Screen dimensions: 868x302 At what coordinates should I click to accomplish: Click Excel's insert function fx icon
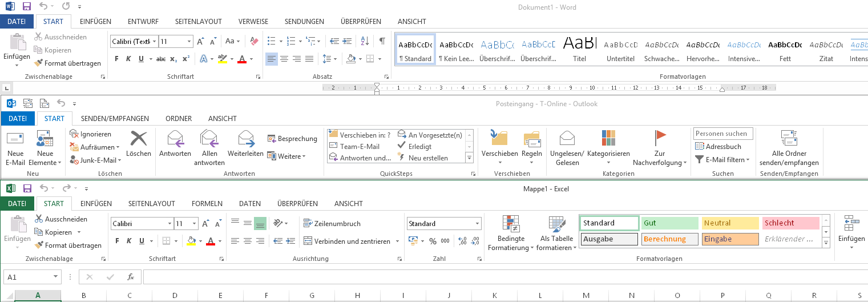(x=131, y=277)
